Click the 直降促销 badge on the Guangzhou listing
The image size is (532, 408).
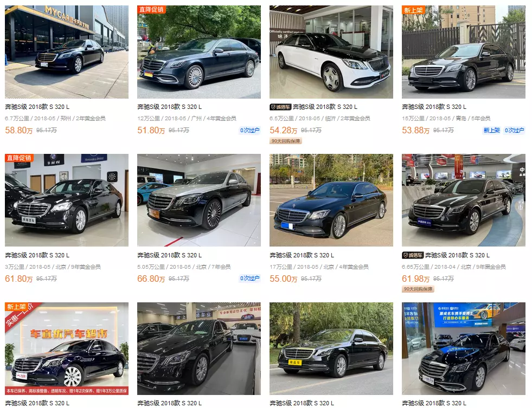151,10
